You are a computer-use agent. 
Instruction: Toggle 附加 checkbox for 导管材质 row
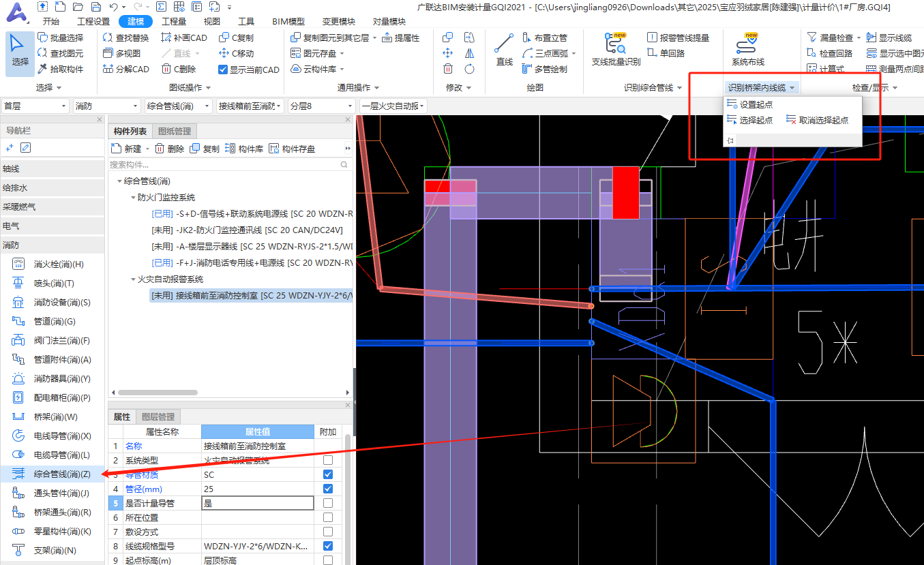328,474
